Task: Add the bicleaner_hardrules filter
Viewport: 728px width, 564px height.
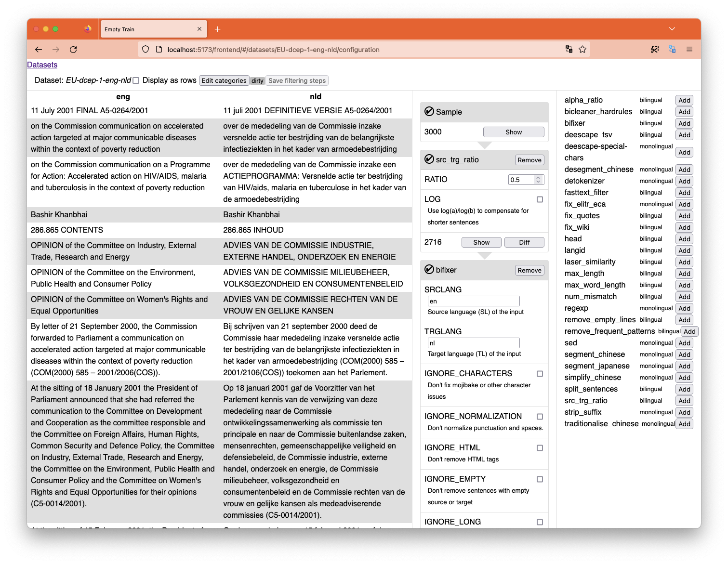Action: coord(684,112)
